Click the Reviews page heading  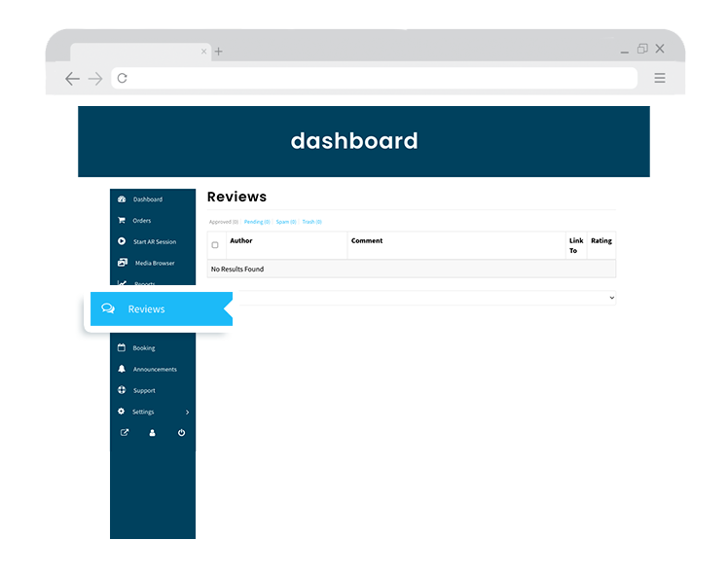click(237, 197)
